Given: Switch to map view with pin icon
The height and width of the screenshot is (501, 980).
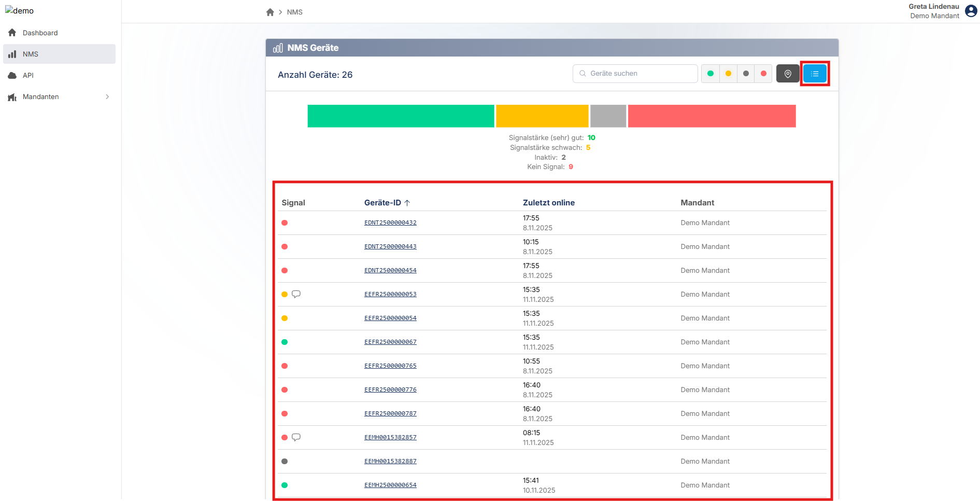Looking at the screenshot, I should tap(788, 74).
